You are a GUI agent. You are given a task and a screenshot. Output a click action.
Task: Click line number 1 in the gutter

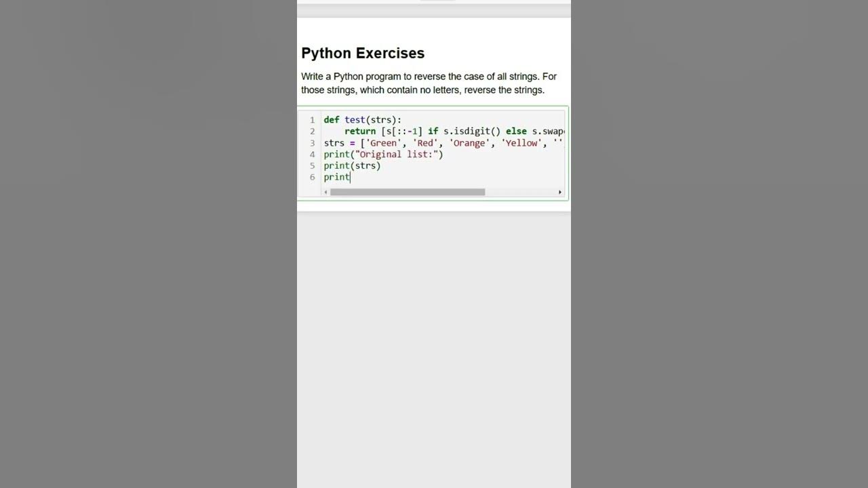click(x=312, y=120)
